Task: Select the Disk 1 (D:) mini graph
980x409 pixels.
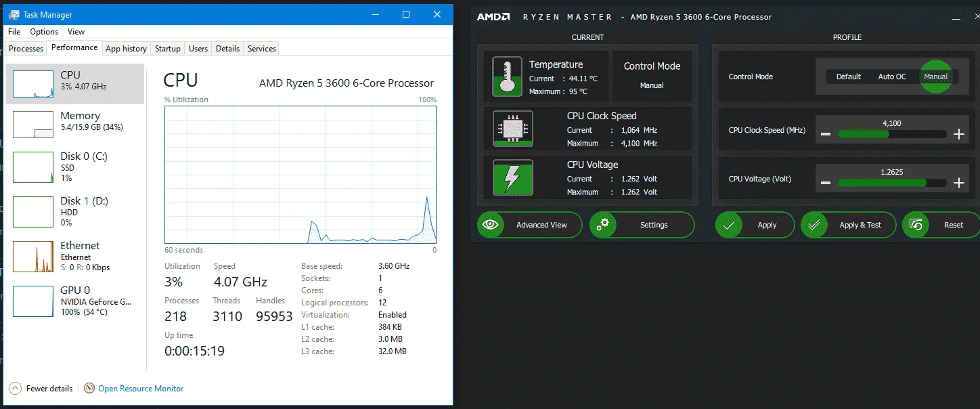Action: [33, 212]
